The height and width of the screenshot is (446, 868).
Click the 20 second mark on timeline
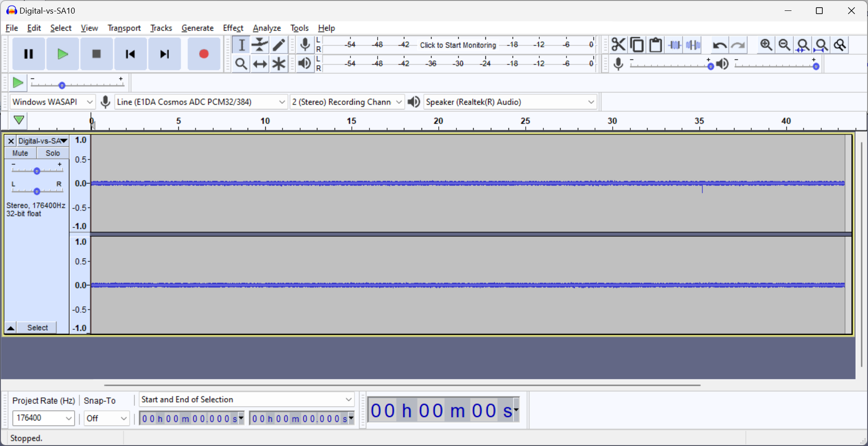pyautogui.click(x=438, y=121)
